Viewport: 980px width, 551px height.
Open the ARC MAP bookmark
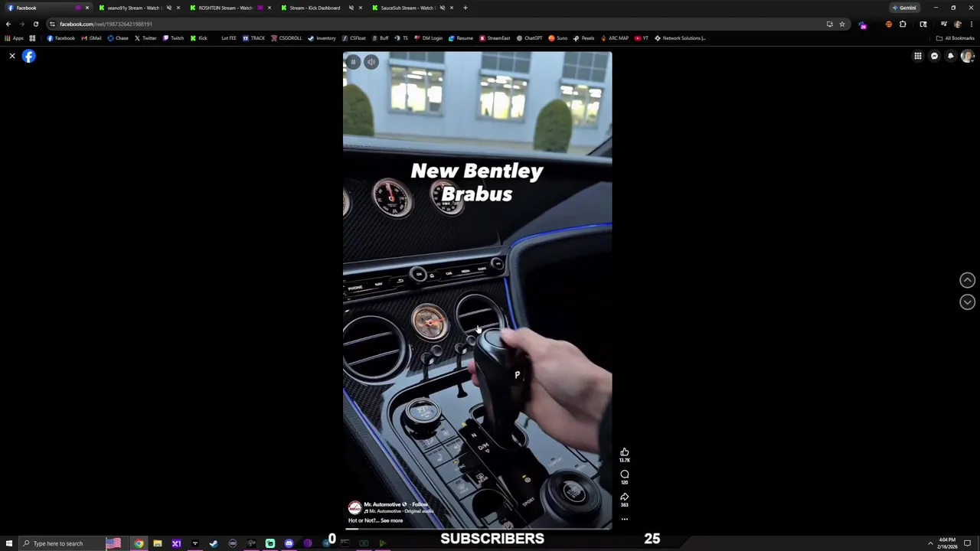[x=615, y=38]
